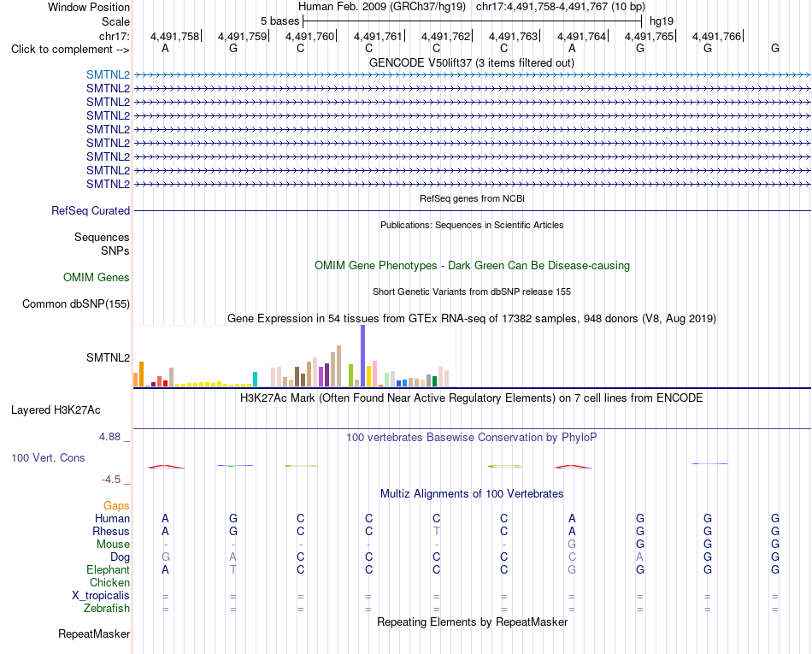This screenshot has width=812, height=654.
Task: Click the hg19 label beside scale bar
Action: (662, 21)
